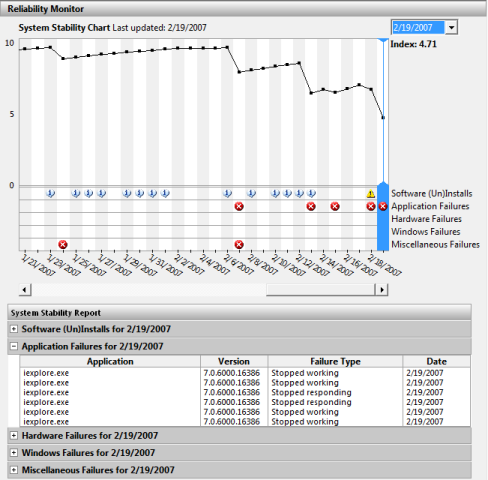Click the horizontal scrollbar thumb under chart
This screenshot has height=480, width=488.
coord(321,290)
